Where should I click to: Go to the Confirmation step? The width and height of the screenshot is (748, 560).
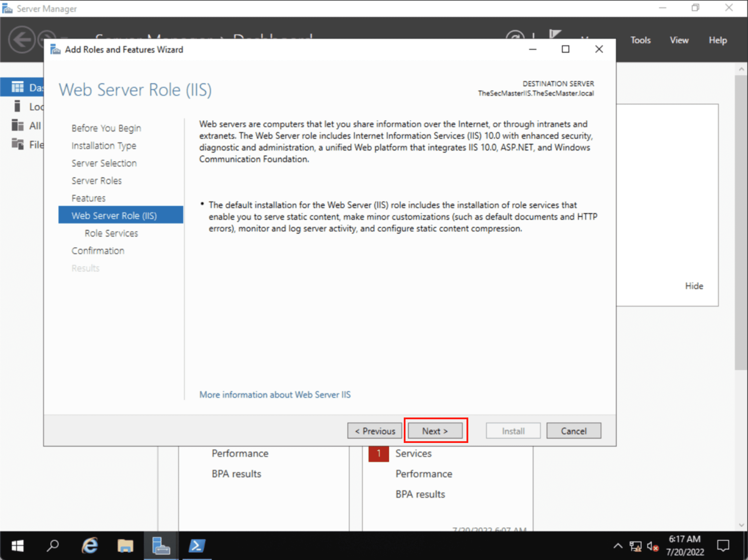pos(98,251)
